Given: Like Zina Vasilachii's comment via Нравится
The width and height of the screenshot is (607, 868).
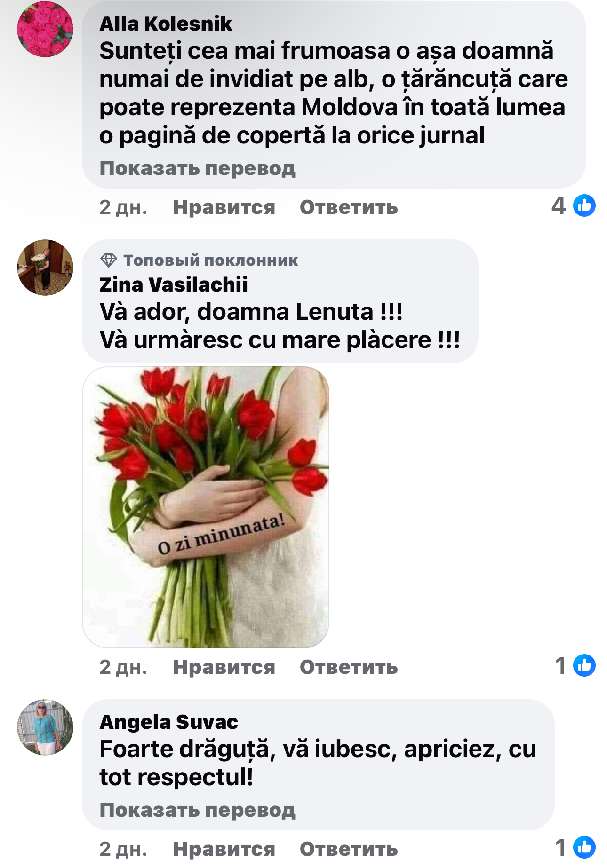Looking at the screenshot, I should coord(224,667).
